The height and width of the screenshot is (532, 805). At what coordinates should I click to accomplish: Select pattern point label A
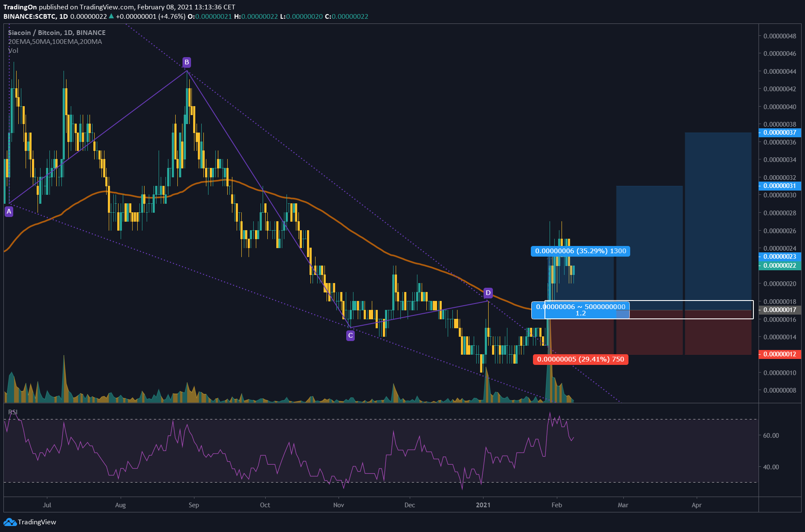[9, 211]
